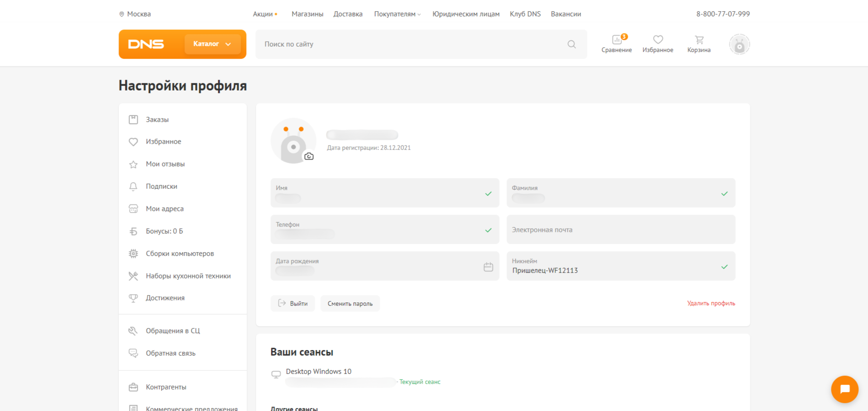Open the calendar icon in Дата рождения

point(488,267)
